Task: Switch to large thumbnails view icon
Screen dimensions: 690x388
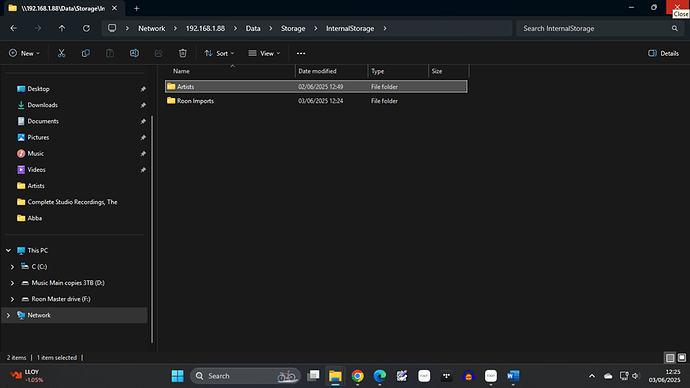Action: [x=682, y=358]
